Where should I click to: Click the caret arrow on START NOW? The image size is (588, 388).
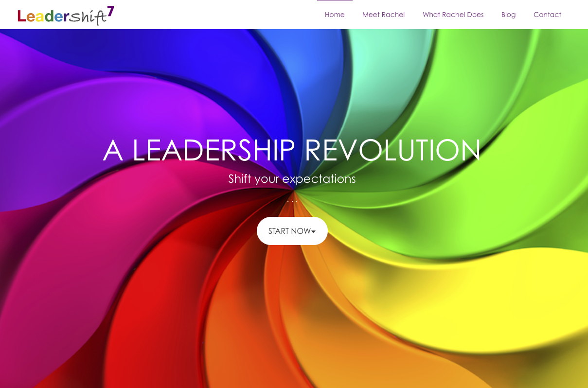314,231
